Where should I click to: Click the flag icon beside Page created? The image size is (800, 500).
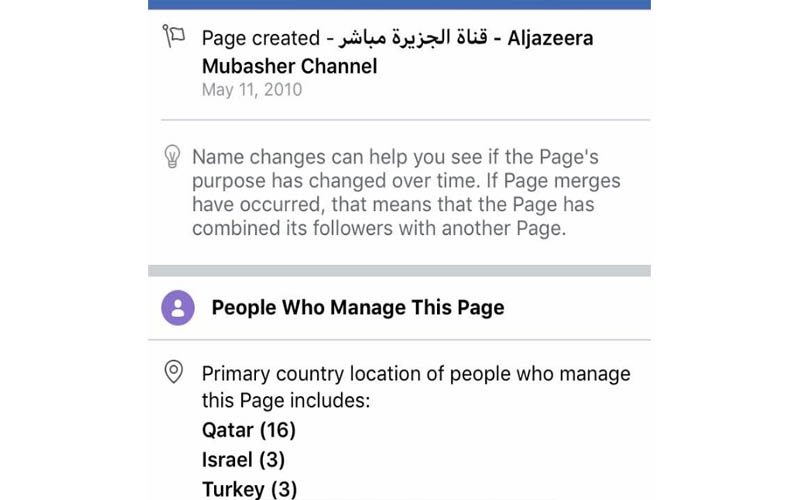coord(174,37)
